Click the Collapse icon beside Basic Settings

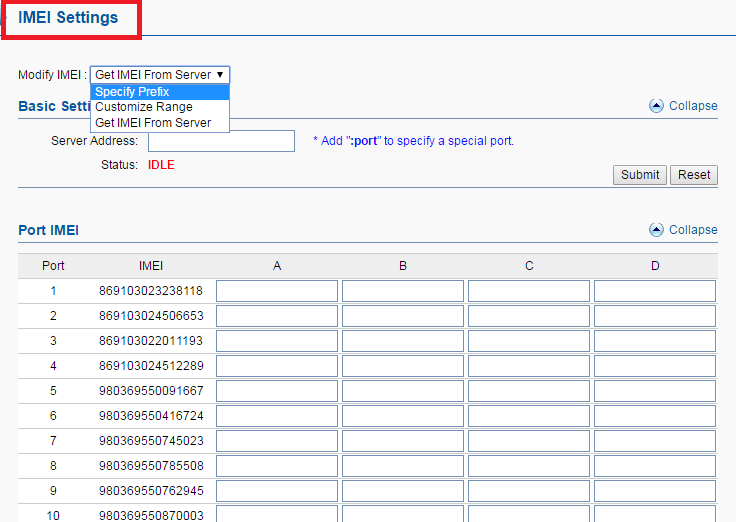coord(656,106)
